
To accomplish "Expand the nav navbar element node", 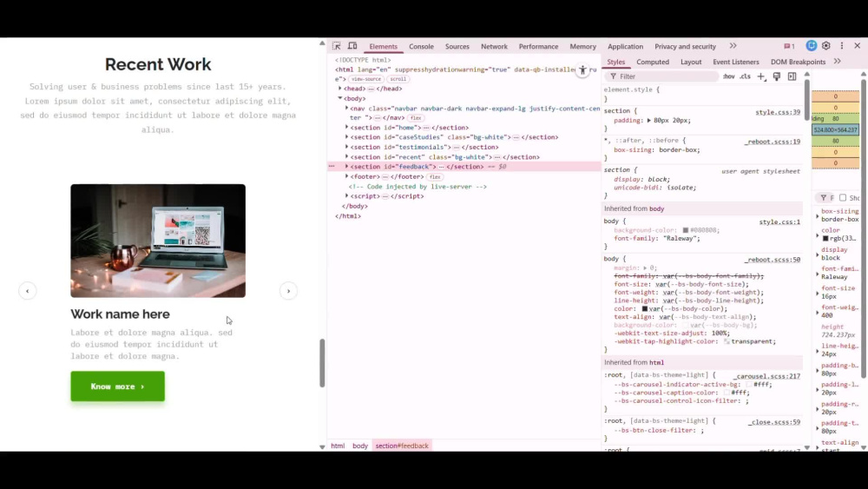I will point(346,109).
